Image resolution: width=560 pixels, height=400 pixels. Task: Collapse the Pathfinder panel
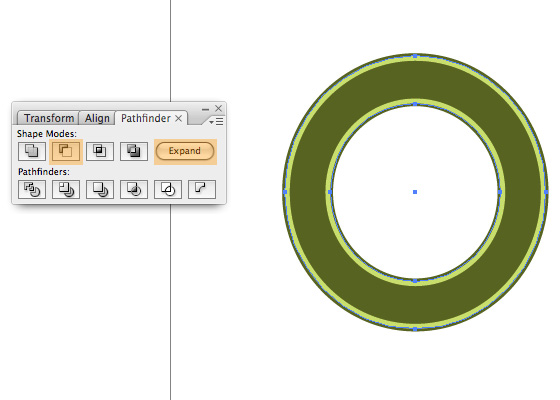tap(205, 109)
